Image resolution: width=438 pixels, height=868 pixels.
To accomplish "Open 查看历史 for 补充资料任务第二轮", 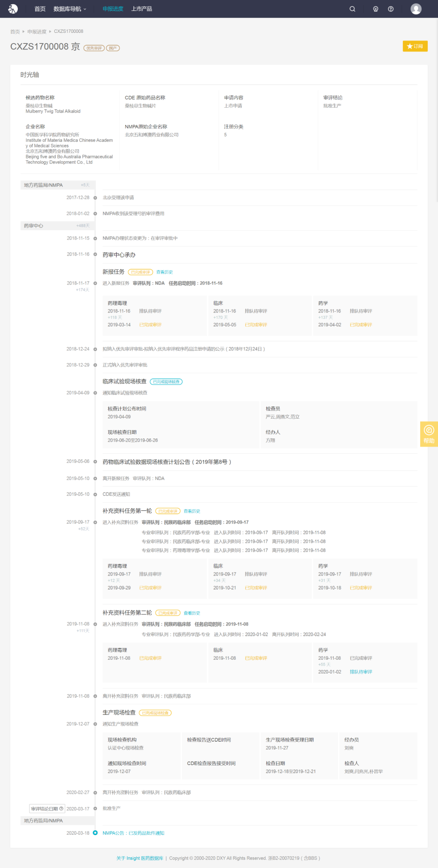I will [192, 613].
